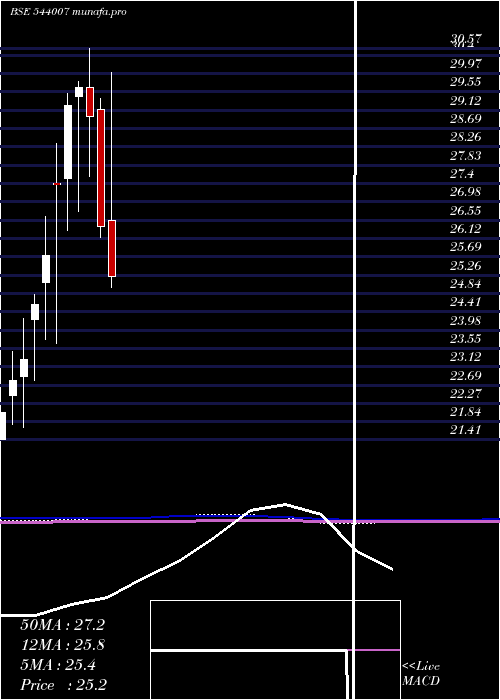Click the '12MA : 25.8' indicator text
This screenshot has height=700, width=500.
[x=62, y=645]
